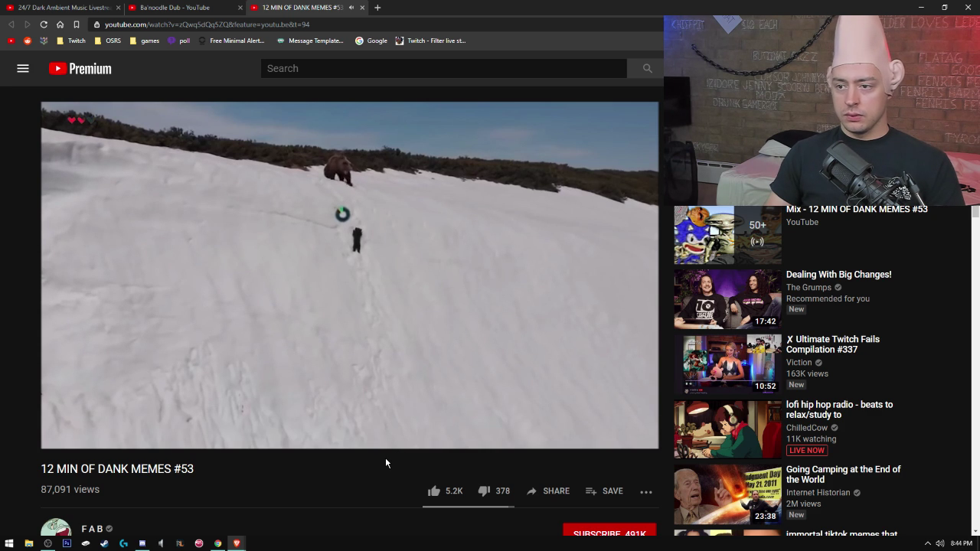Open File Explorer from taskbar
980x551 pixels.
point(29,543)
